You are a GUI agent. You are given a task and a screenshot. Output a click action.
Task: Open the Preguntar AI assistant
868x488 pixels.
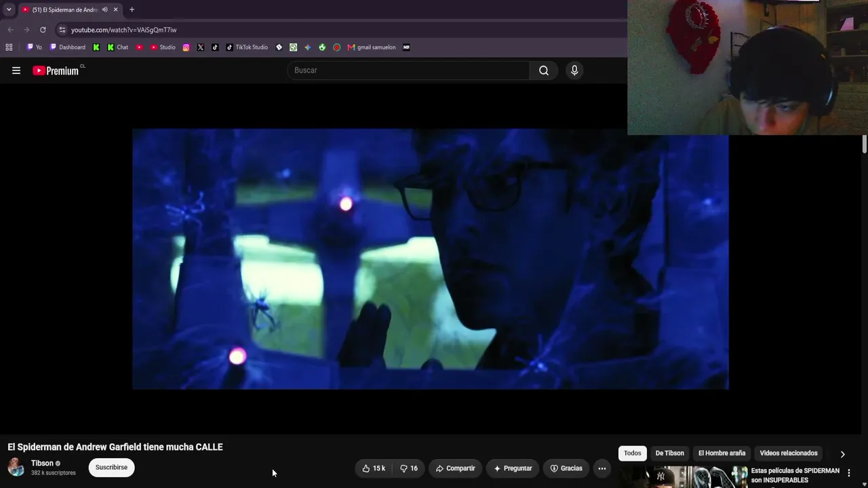point(513,468)
